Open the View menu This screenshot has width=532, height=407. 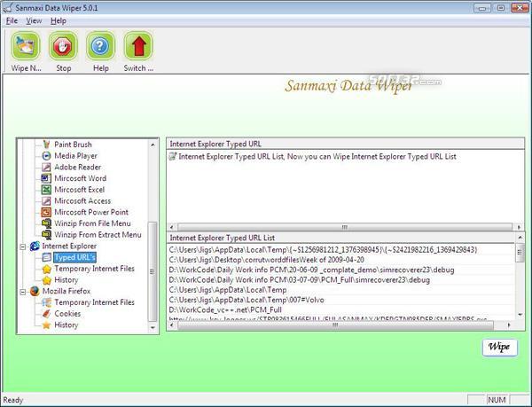(x=34, y=21)
